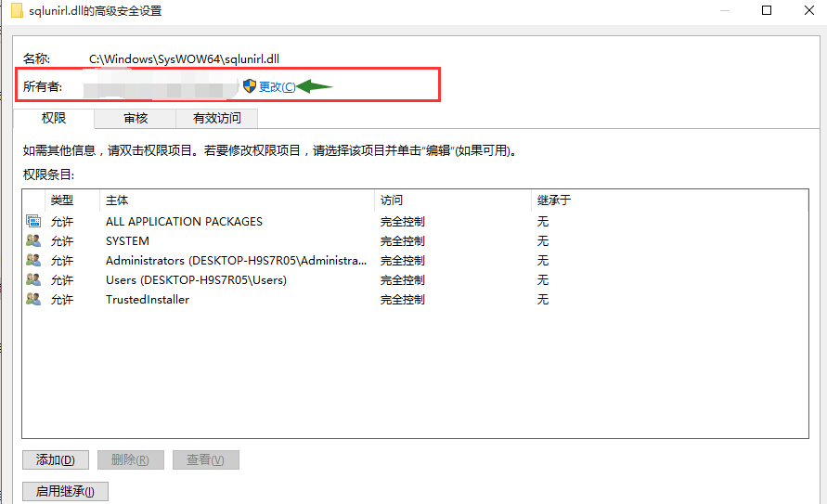Click the 查看(V) button
This screenshot has width=827, height=504.
pyautogui.click(x=206, y=459)
